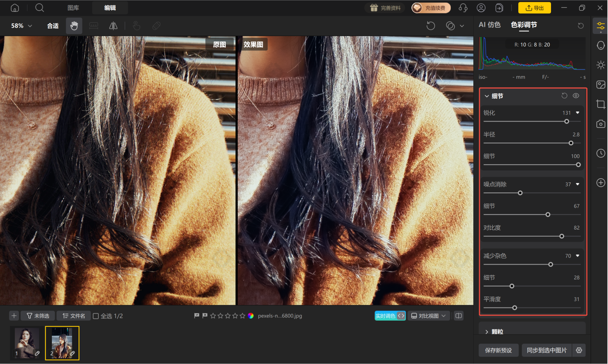Reset the 细节 panel adjustments
Viewport: 608px width, 364px height.
click(x=564, y=96)
